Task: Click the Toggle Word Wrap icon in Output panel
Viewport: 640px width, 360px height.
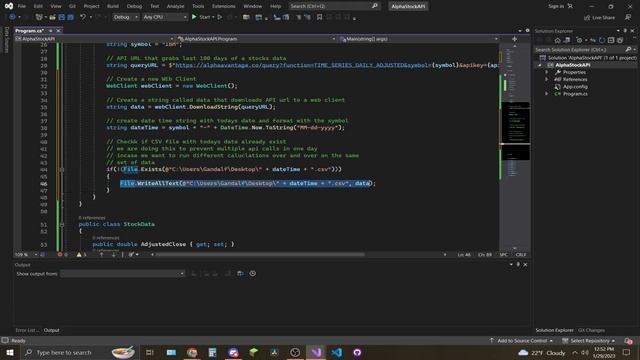Action: (240, 273)
